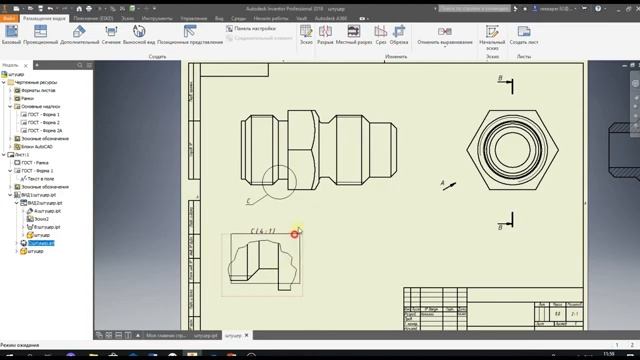
Task: Open the Файл application menu tab
Action: point(9,18)
